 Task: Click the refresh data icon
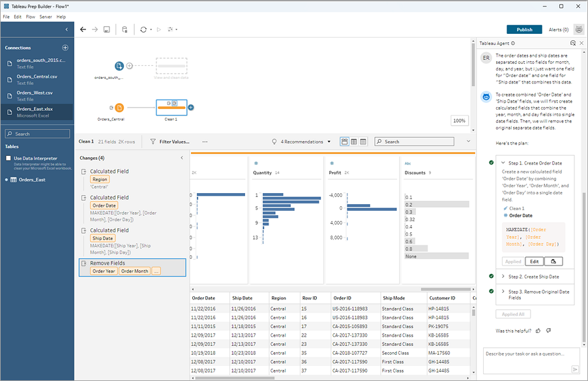tap(143, 29)
